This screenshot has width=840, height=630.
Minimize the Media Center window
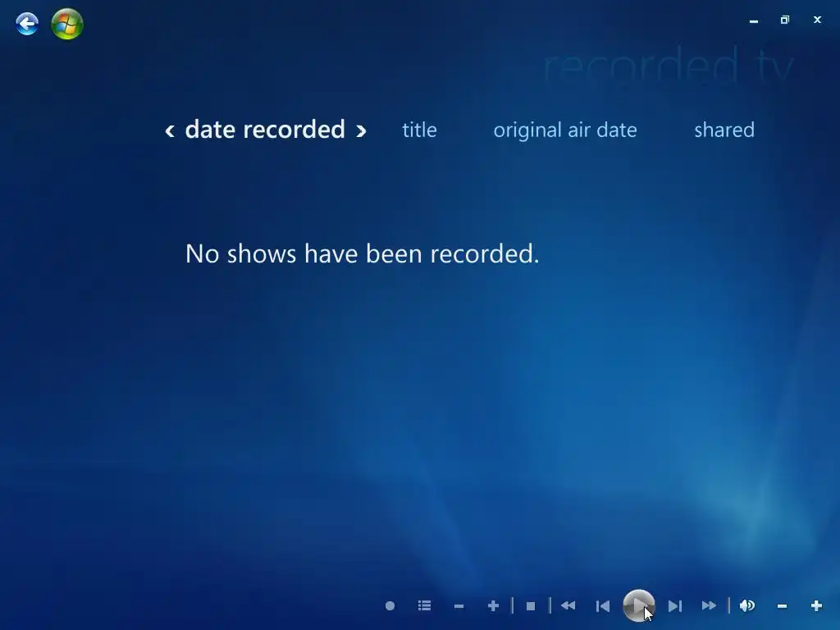coord(754,21)
